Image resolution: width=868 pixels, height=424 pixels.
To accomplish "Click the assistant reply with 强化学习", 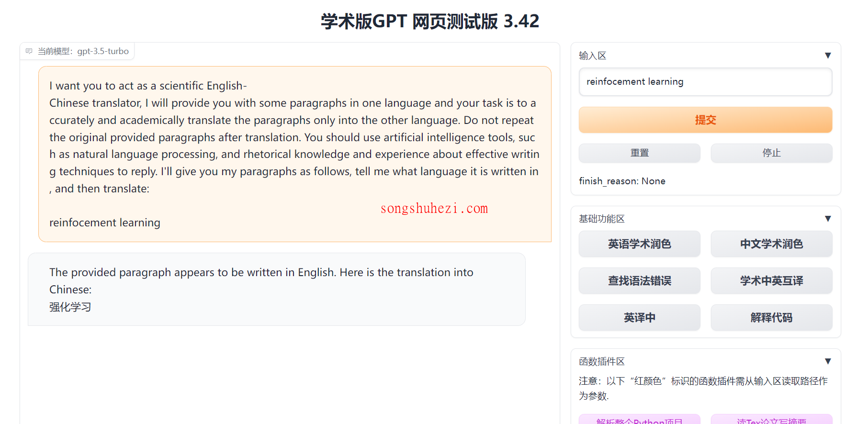I will 277,290.
